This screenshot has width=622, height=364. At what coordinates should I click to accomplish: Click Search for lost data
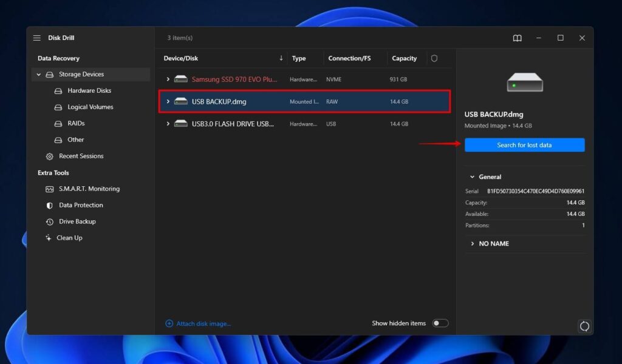pos(524,145)
